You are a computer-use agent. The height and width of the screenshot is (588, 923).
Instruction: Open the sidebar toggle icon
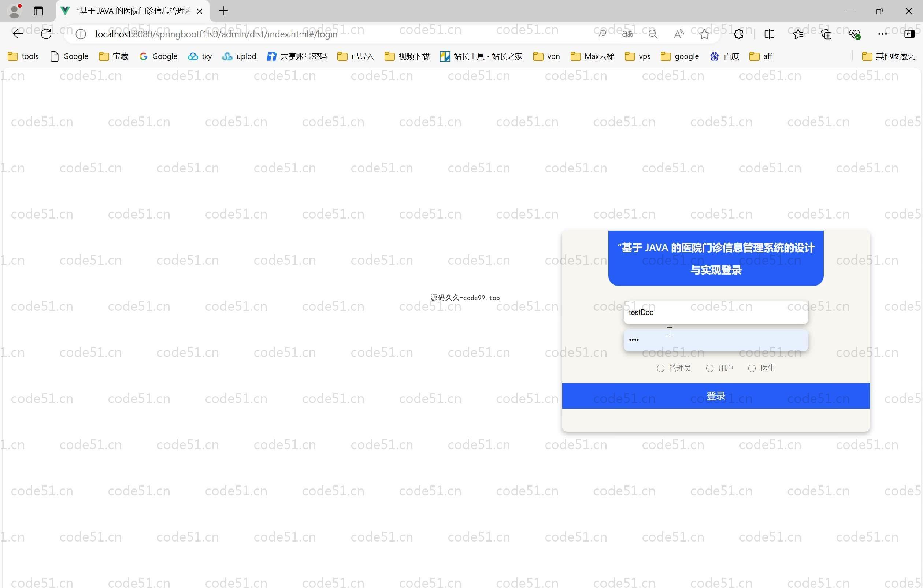(909, 34)
